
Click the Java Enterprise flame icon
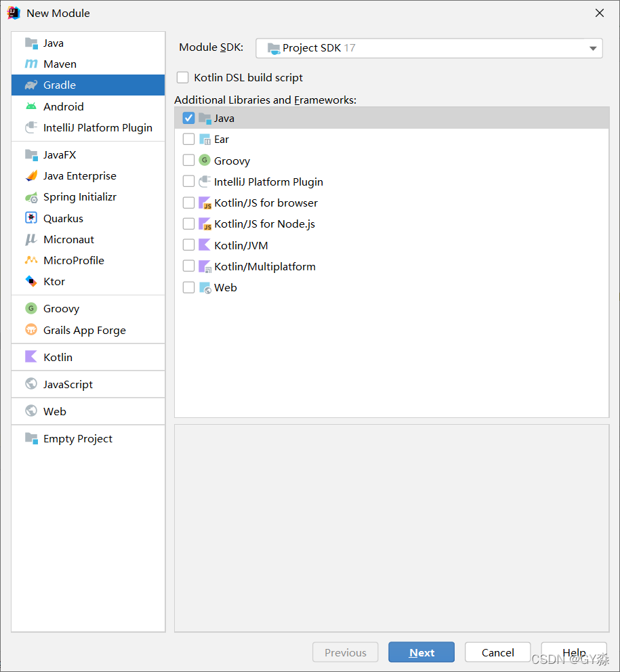pyautogui.click(x=31, y=175)
